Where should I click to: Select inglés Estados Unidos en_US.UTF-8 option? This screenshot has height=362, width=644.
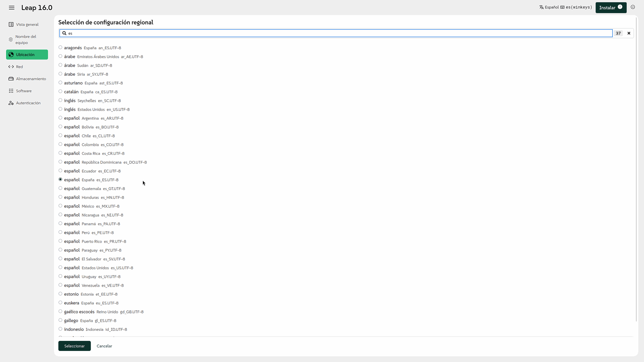click(60, 109)
